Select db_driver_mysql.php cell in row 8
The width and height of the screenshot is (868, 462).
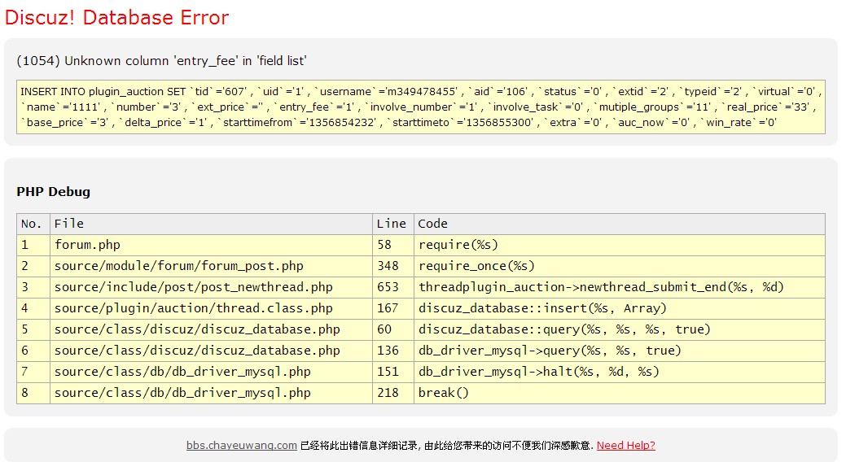coord(211,393)
